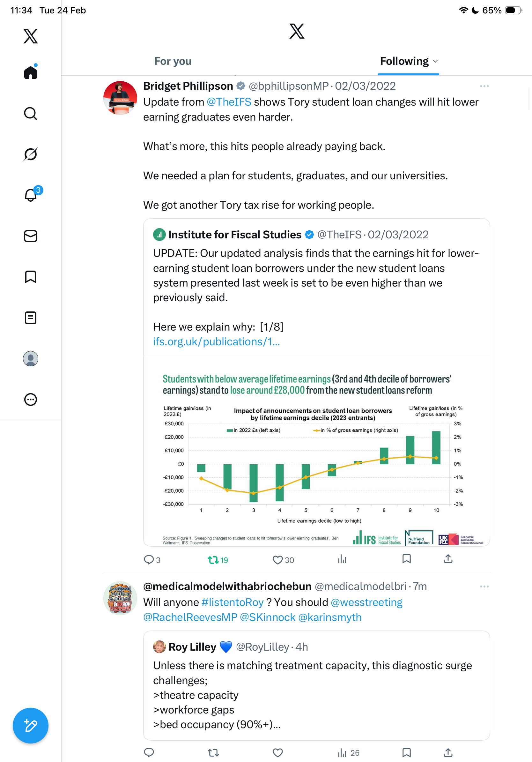Expand the Following tab chevron
Image resolution: width=532 pixels, height=762 pixels.
tap(435, 61)
